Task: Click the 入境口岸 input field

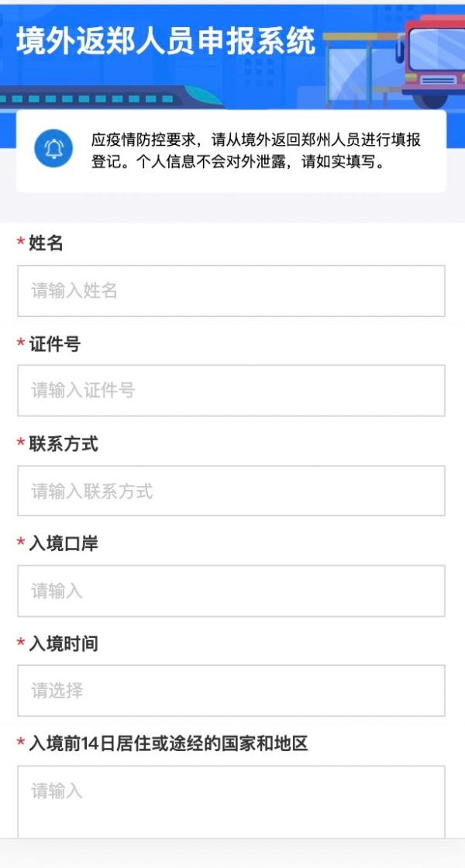Action: point(232,591)
